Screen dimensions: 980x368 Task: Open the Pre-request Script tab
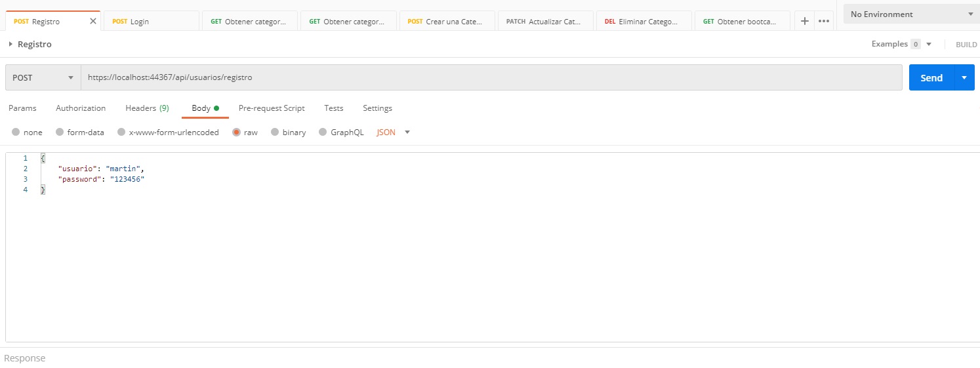[x=272, y=108]
